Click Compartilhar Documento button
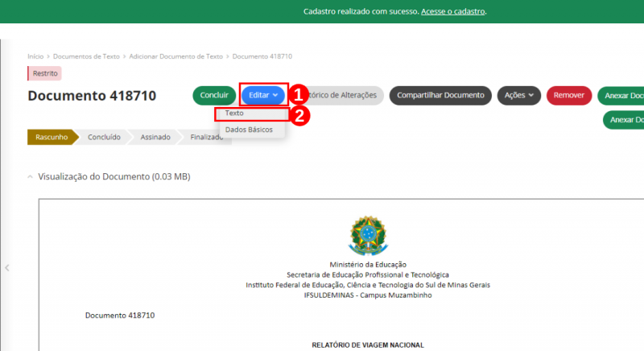 click(x=440, y=95)
